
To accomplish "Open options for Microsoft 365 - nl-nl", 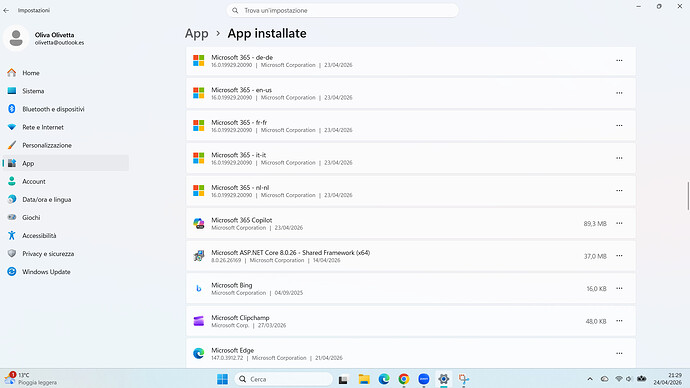I will point(619,190).
